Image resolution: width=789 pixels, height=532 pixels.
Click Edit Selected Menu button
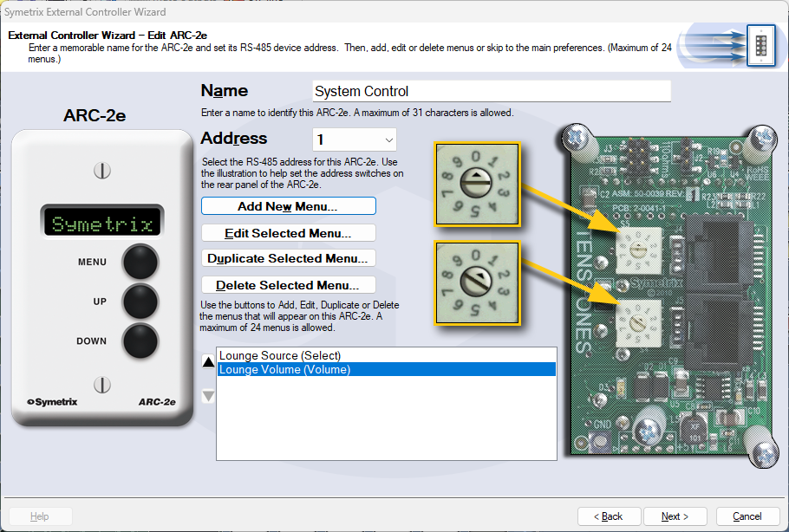[288, 233]
